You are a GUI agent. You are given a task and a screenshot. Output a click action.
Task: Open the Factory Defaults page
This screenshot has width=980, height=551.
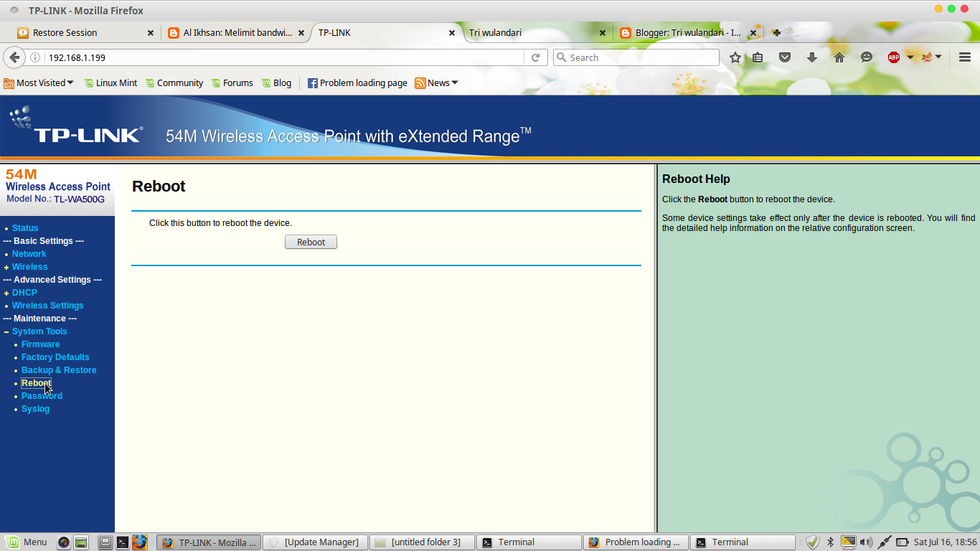tap(55, 357)
